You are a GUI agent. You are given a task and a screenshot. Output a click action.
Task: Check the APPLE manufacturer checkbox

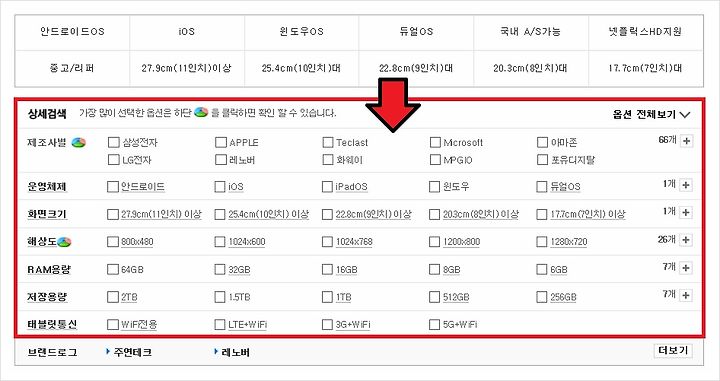221,142
